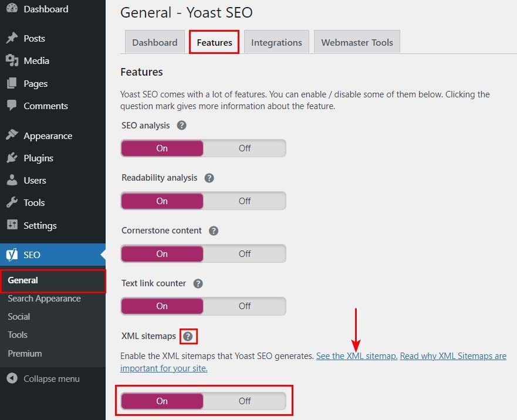Go to Plugins in sidebar
The height and width of the screenshot is (420, 517).
[38, 158]
